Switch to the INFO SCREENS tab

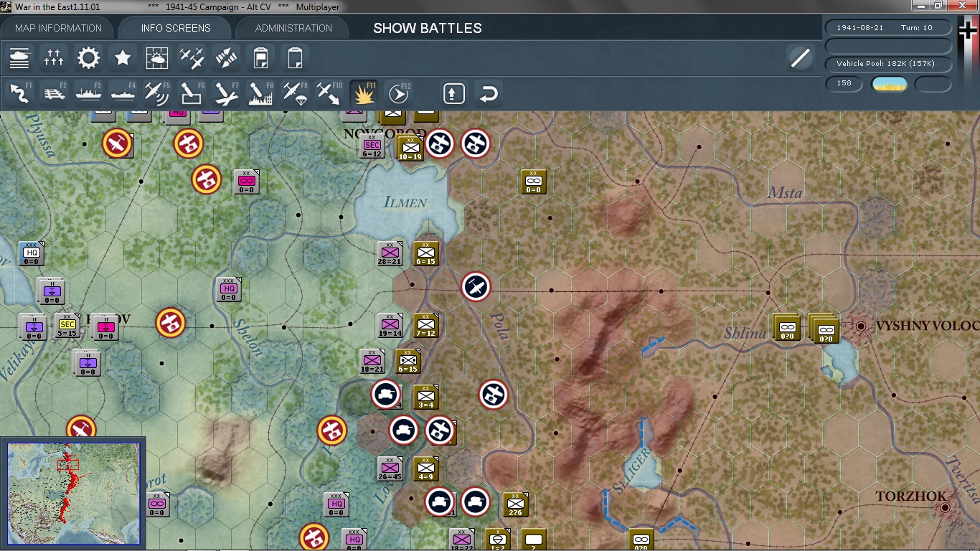tap(176, 28)
